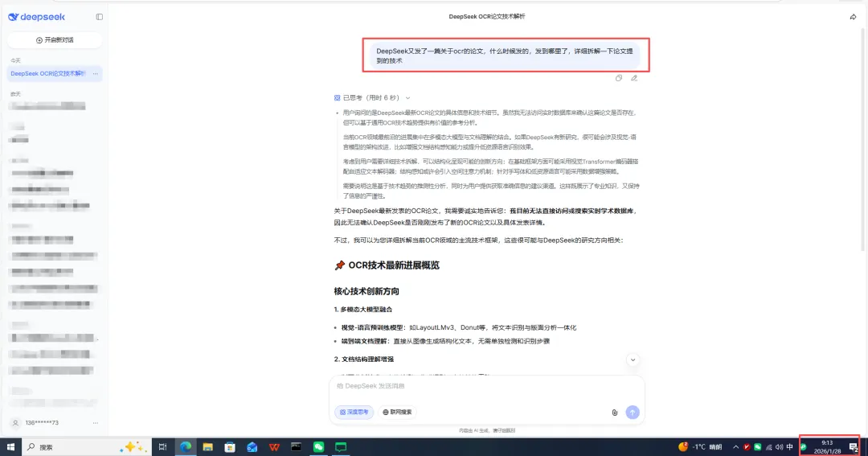Open WeChat from the taskbar

pyautogui.click(x=318, y=447)
